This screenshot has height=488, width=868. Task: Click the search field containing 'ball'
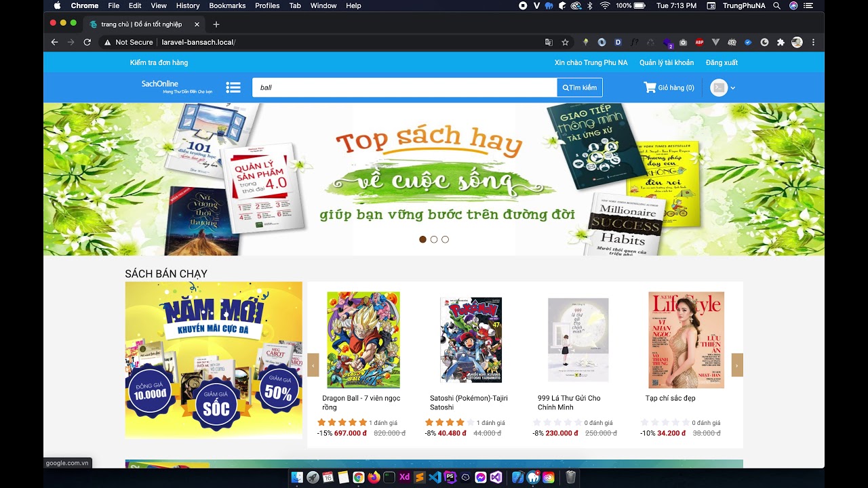(x=405, y=87)
